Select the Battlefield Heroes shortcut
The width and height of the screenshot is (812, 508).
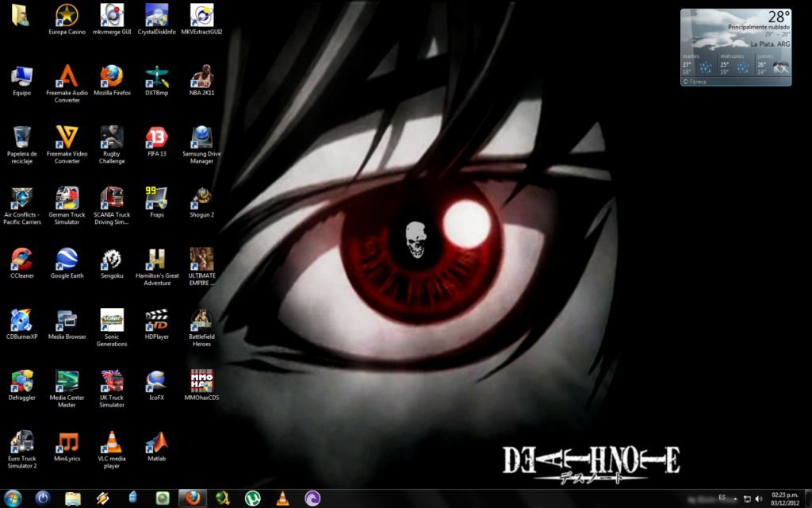coord(201,328)
